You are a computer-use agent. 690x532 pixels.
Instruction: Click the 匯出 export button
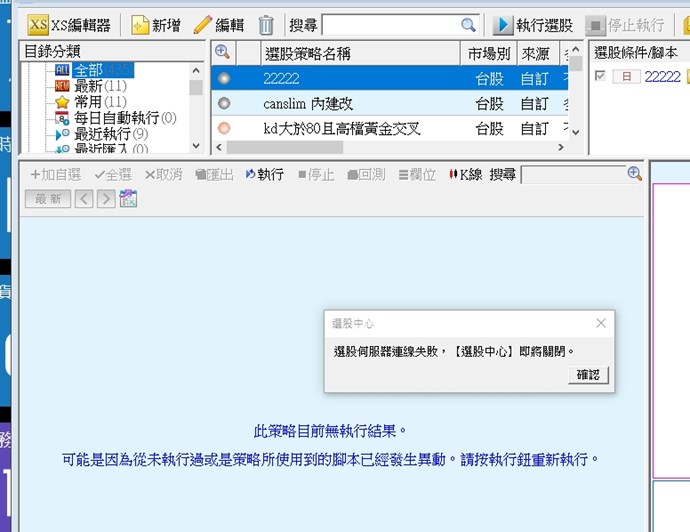[x=214, y=175]
